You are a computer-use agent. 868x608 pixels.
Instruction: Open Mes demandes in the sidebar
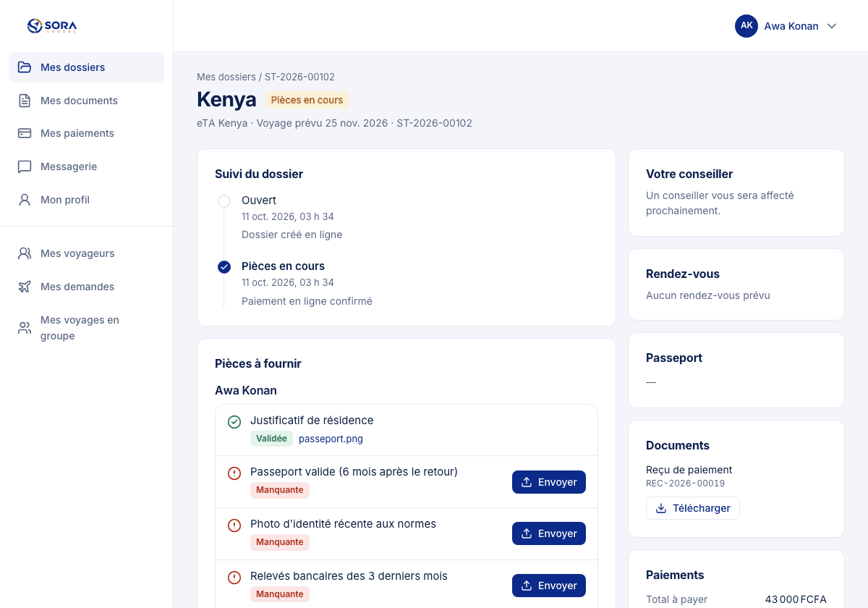coord(86,287)
